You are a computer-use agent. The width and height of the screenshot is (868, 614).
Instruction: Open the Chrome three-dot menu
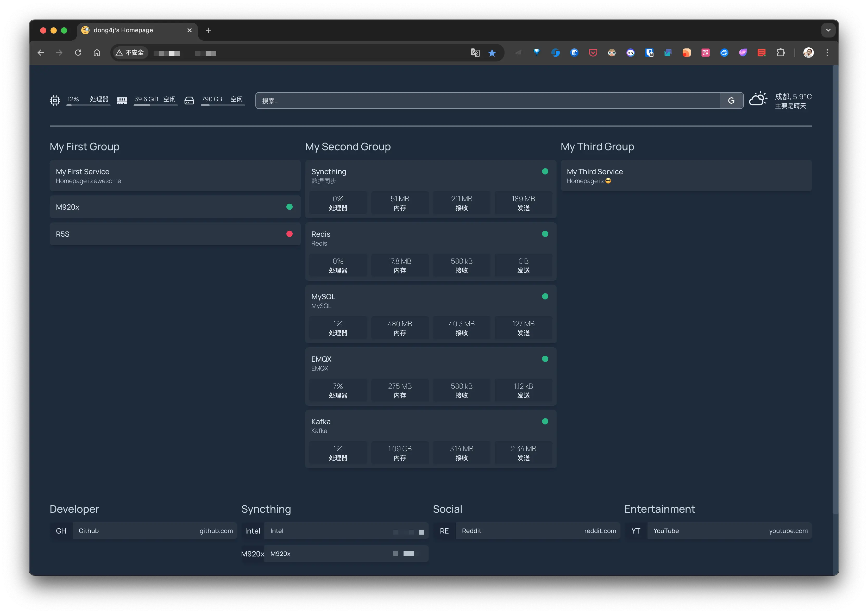[x=827, y=53]
